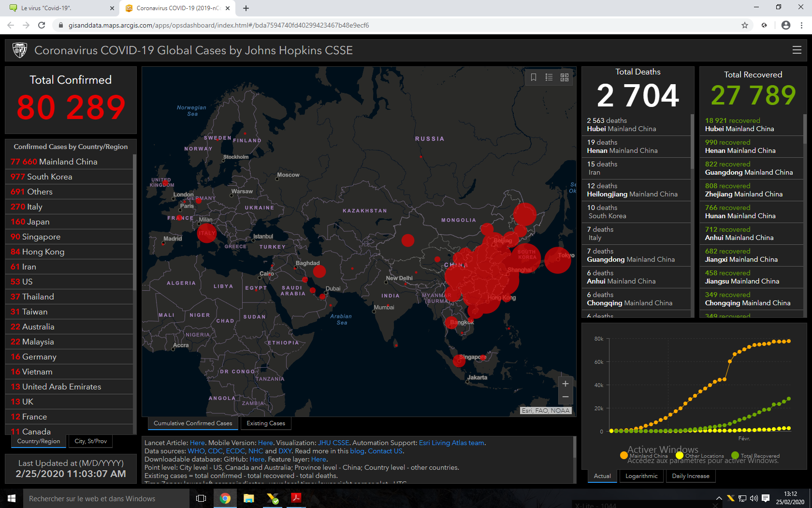
Task: Switch to Existing Cases map tab
Action: pos(266,423)
